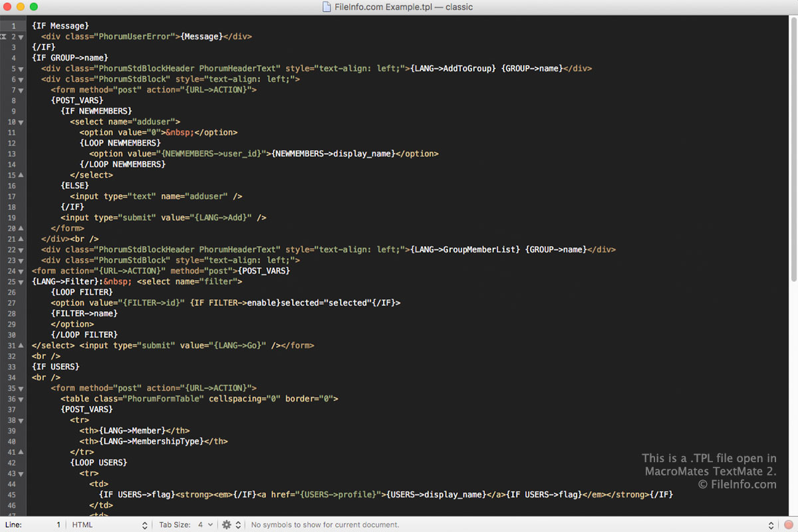
Task: Open the HTML language selector dropdown
Action: point(109,525)
